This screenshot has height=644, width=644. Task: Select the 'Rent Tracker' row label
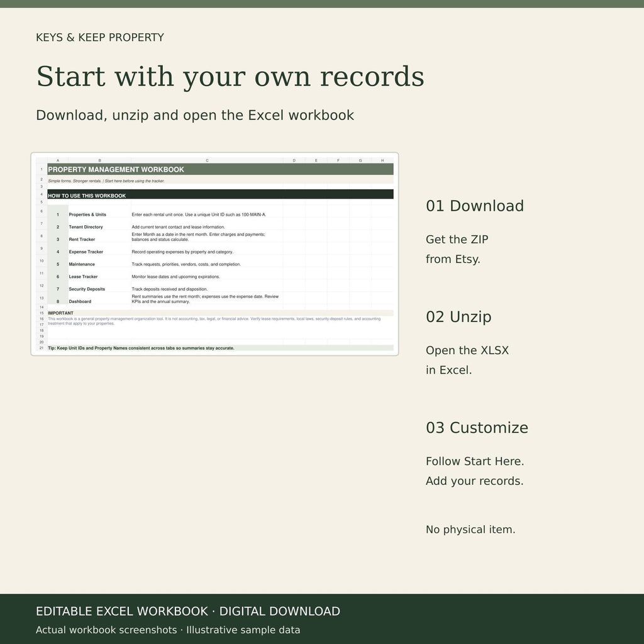(82, 239)
